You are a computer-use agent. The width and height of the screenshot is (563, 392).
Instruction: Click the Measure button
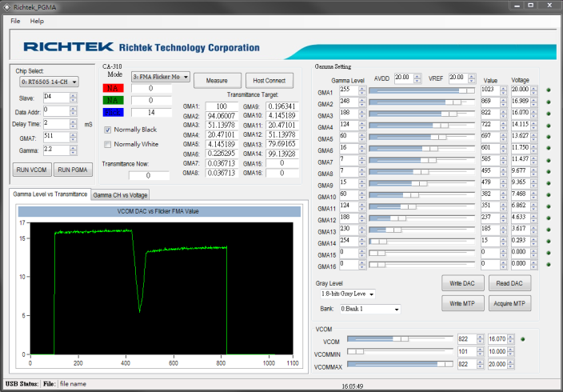pyautogui.click(x=217, y=81)
